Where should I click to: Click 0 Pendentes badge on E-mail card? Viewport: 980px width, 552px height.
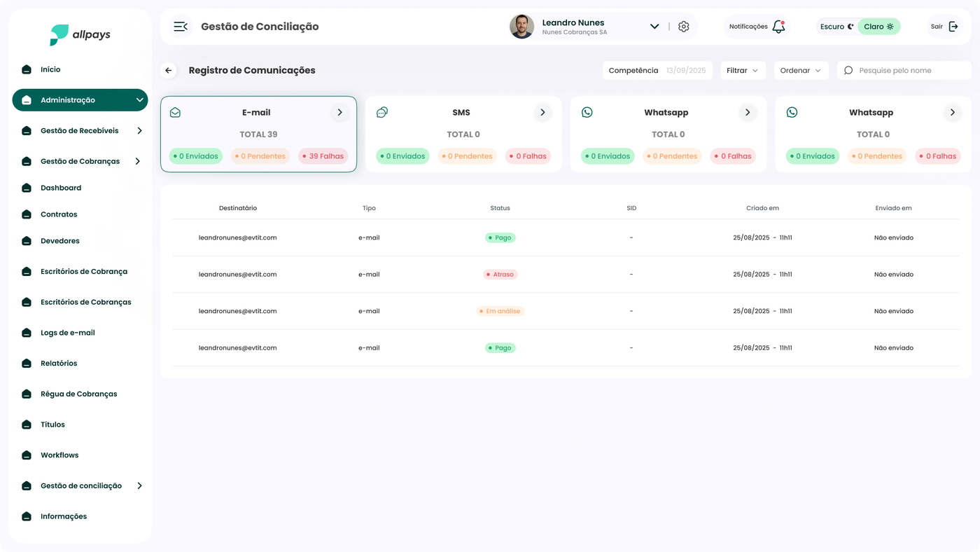(x=260, y=156)
